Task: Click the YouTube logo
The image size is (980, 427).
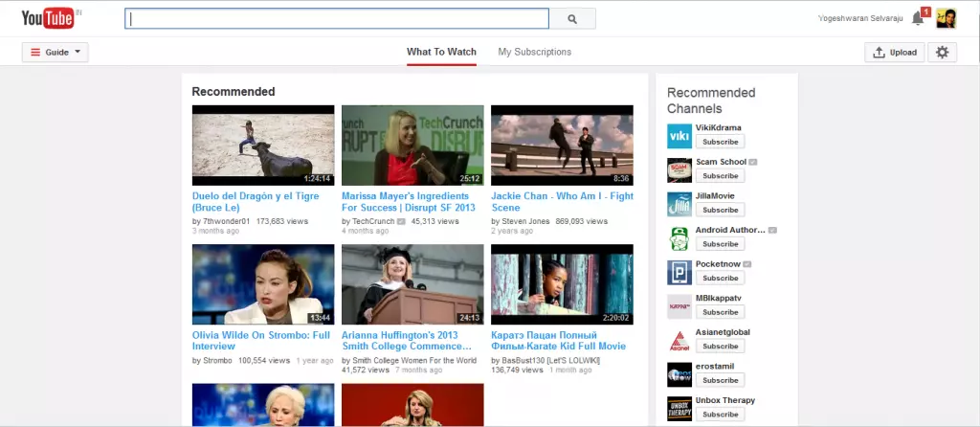Action: tap(48, 19)
